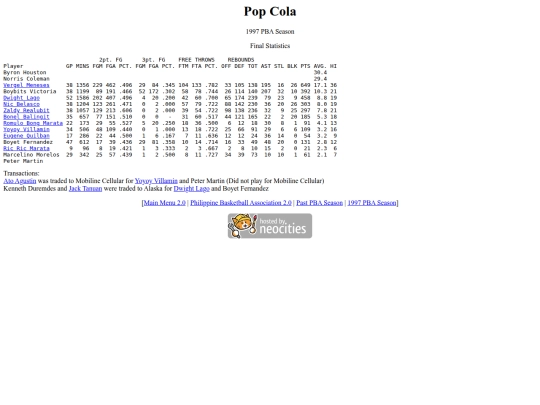This screenshot has height=405, width=540.
Task: Open Yoyoy Villamin link in stats table
Action: [x=26, y=129]
